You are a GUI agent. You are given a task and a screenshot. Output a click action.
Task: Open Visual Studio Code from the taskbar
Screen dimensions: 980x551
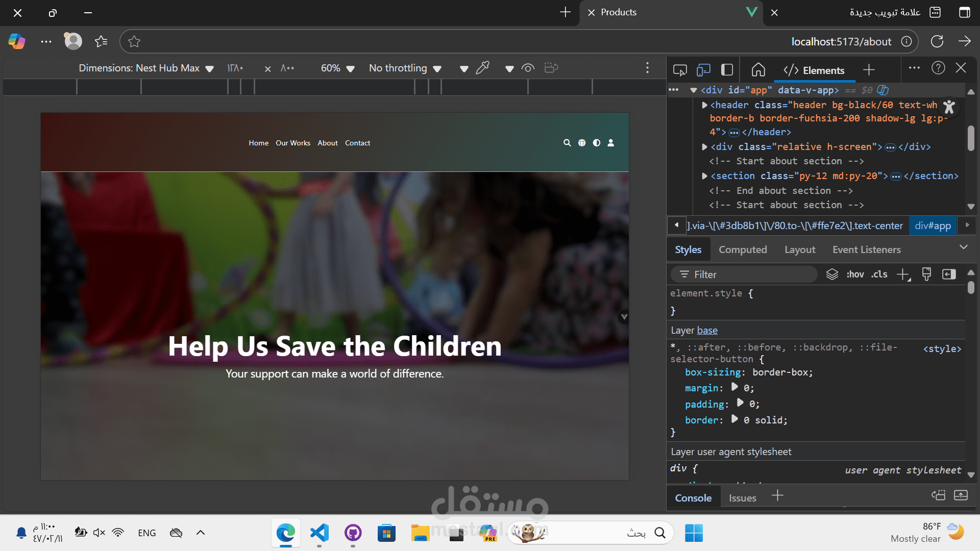pyautogui.click(x=320, y=533)
